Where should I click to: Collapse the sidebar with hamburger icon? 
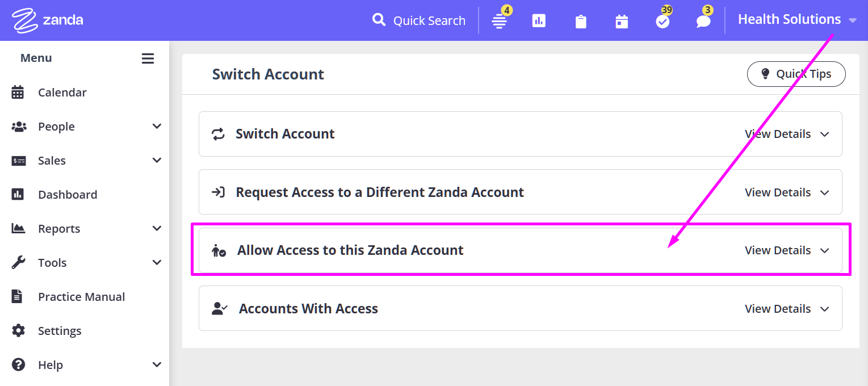coord(148,58)
